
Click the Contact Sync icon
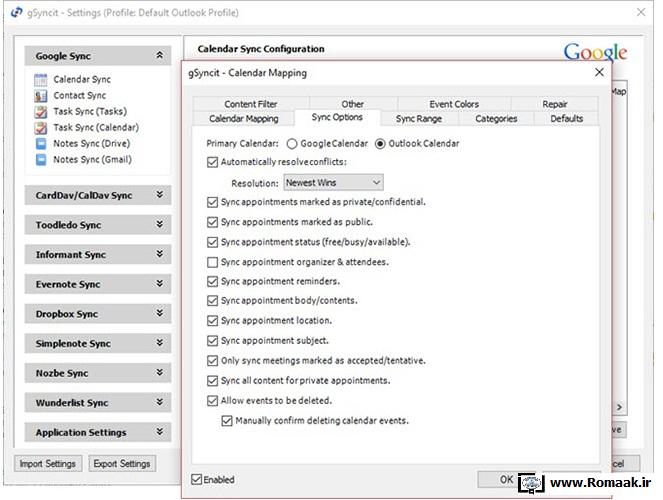(41, 96)
